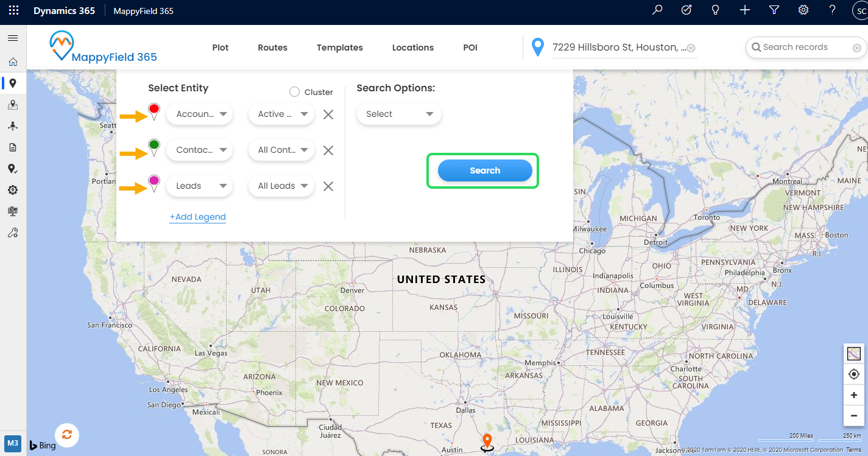This screenshot has height=456, width=868.
Task: Click the Bing logo on map
Action: (43, 445)
